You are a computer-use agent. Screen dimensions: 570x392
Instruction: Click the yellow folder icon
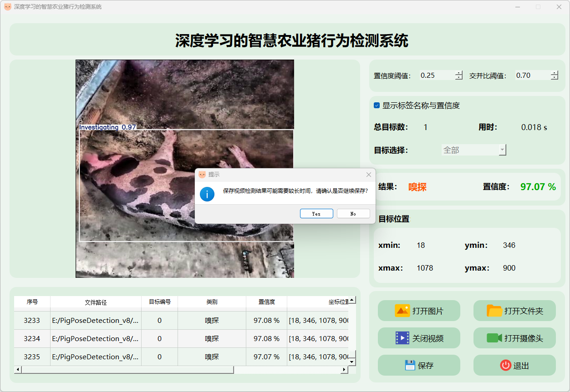[494, 311]
